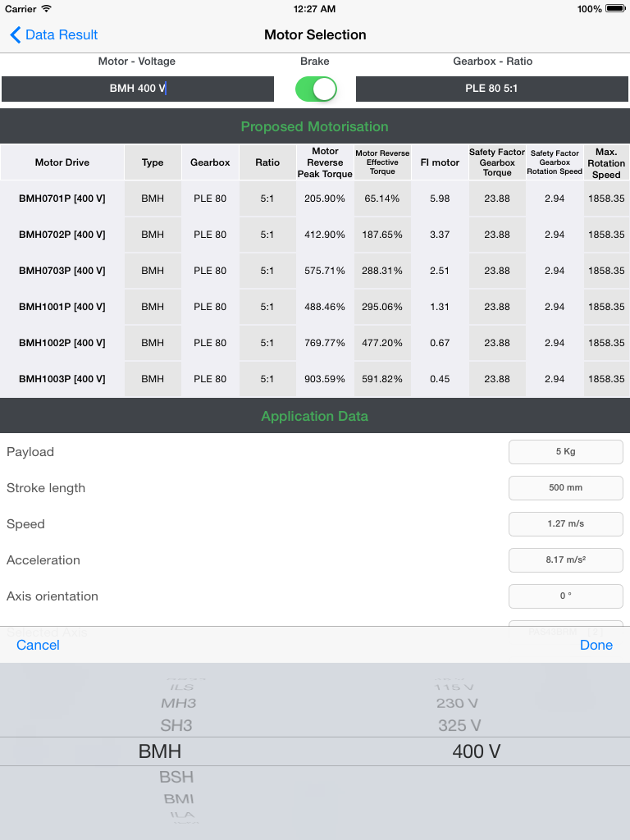Image resolution: width=630 pixels, height=840 pixels.
Task: Click Safety Factor Gearbox Torque header
Action: pyautogui.click(x=497, y=162)
